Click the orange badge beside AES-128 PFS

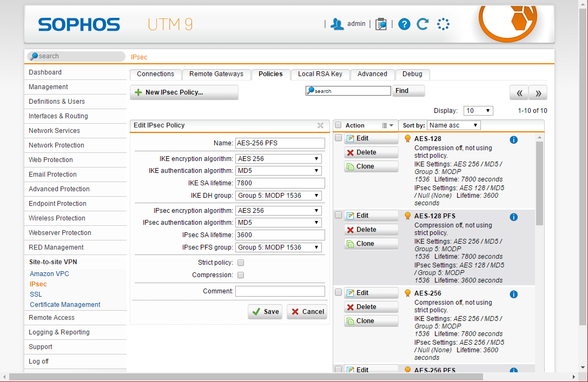pyautogui.click(x=408, y=216)
